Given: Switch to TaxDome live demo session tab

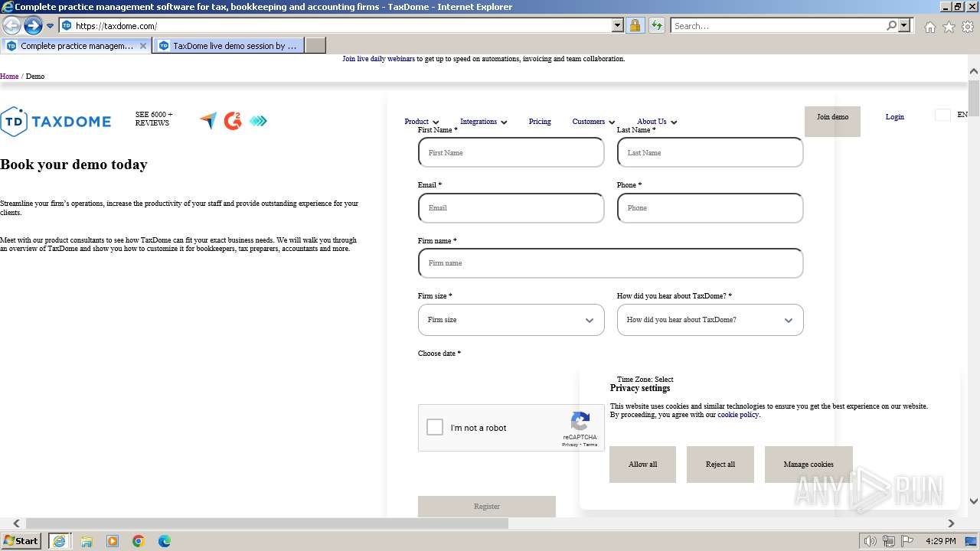Looking at the screenshot, I should click(228, 46).
